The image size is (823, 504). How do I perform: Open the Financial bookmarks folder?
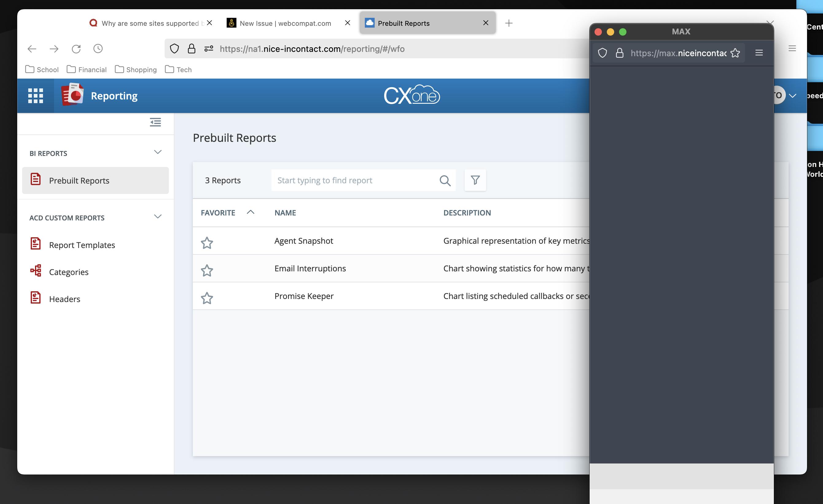(87, 69)
